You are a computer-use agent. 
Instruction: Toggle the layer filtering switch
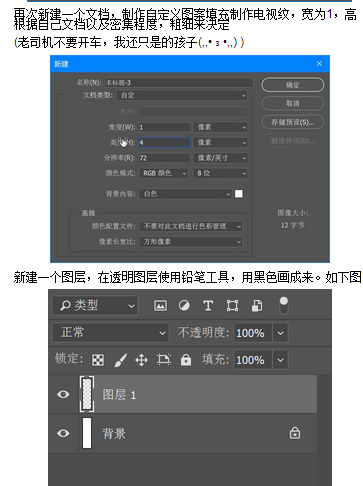[x=283, y=305]
